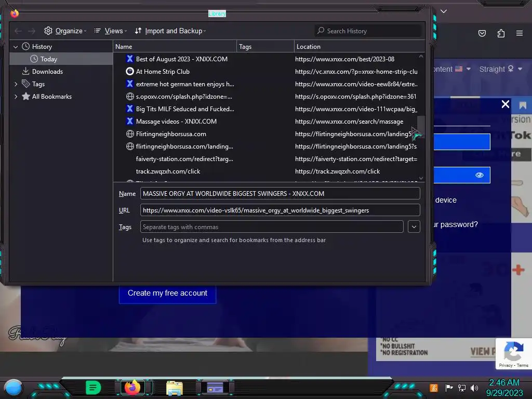
Task: Open the Organize gear menu
Action: [65, 31]
